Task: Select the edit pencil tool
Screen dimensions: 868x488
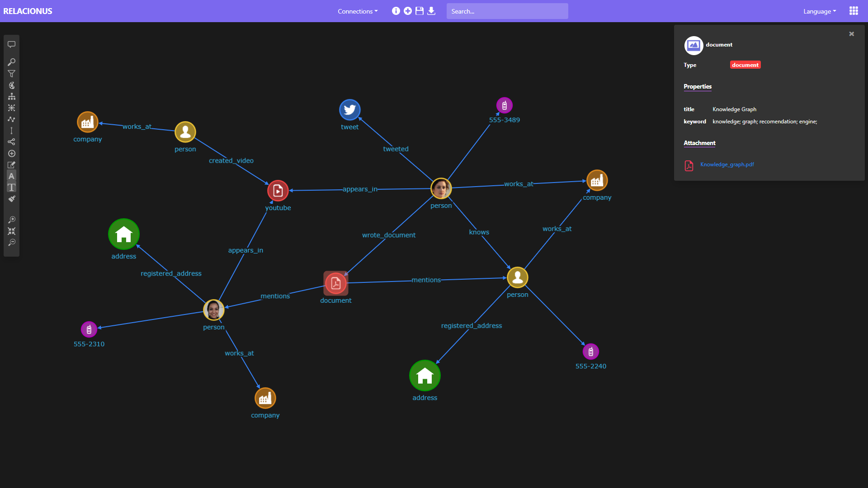Action: (12, 165)
